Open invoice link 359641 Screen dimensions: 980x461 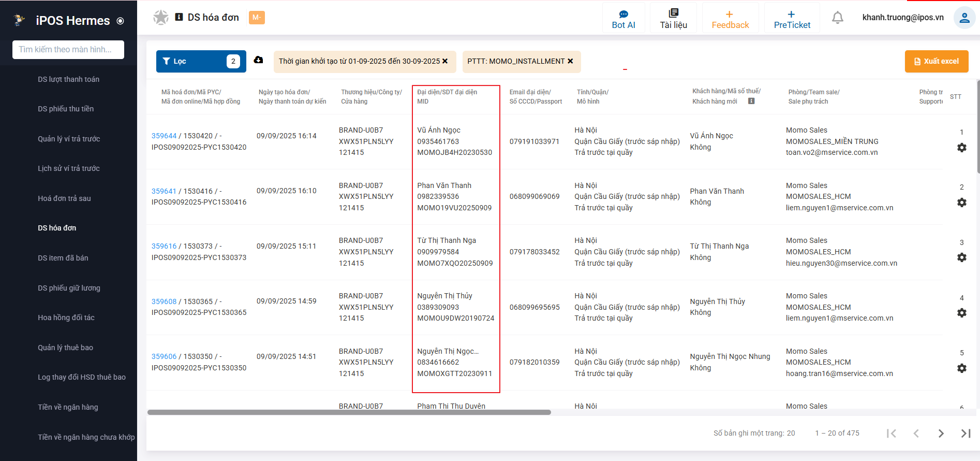click(164, 191)
